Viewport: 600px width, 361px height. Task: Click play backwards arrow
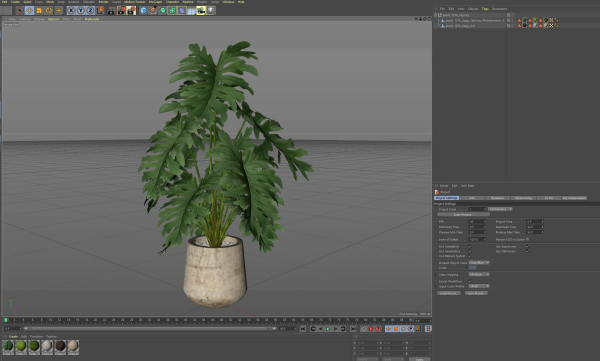point(321,329)
